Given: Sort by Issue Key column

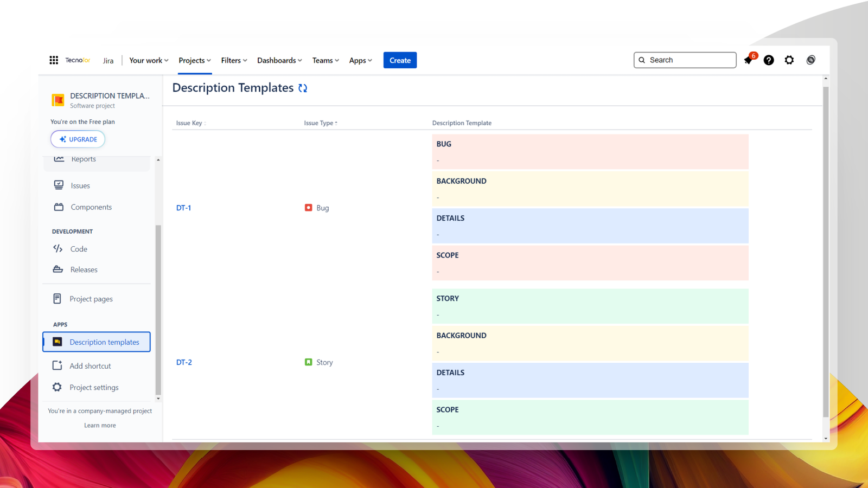Looking at the screenshot, I should tap(190, 123).
